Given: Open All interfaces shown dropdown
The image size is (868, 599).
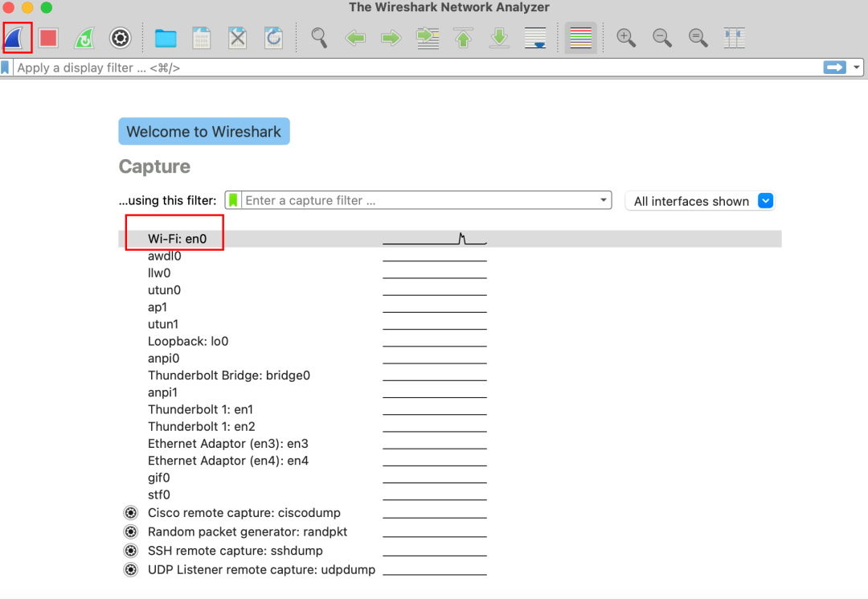Looking at the screenshot, I should click(700, 201).
